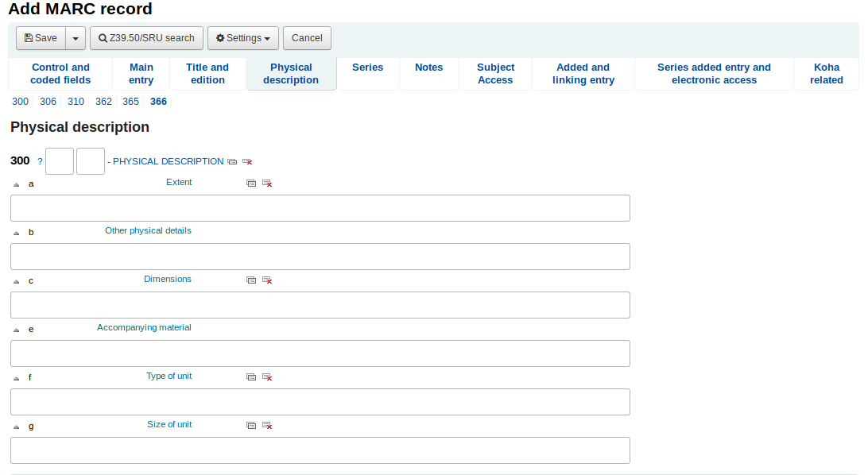This screenshot has width=868, height=475.
Task: Expand the Settings dropdown menu
Action: 243,38
